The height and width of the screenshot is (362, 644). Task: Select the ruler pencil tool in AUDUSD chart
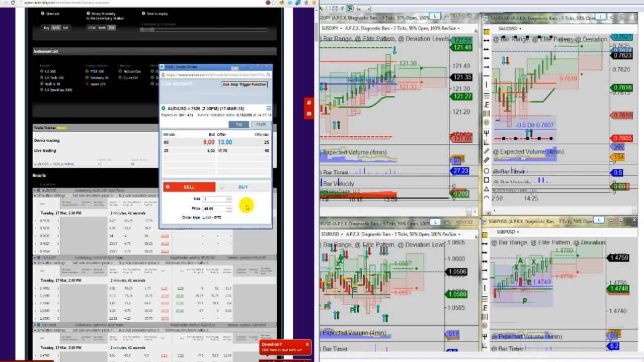(487, 151)
